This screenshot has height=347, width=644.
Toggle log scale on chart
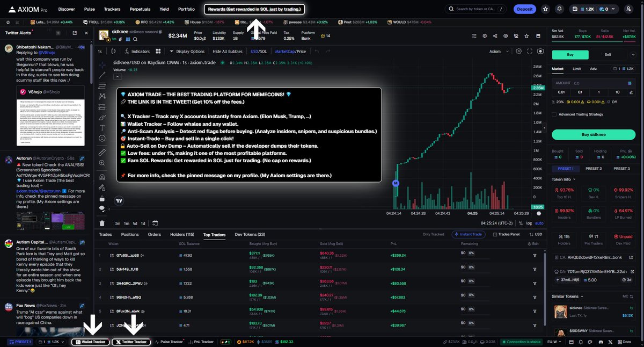[530, 223]
